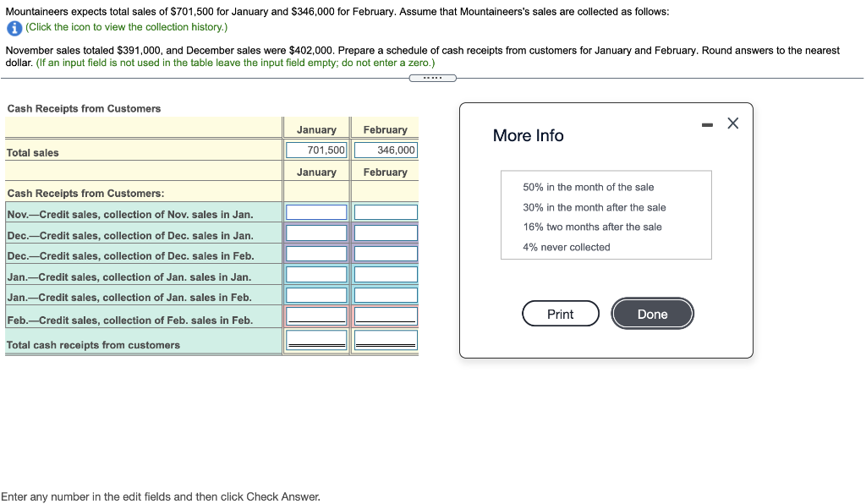Click February field for Feb. sales collected in Feb.
866x504 pixels.
tap(386, 315)
